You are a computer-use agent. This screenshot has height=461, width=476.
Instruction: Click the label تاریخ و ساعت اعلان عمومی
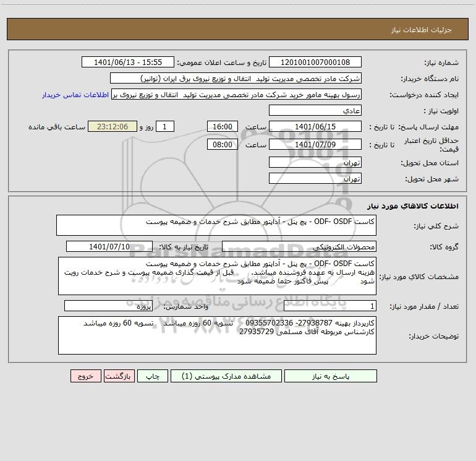[x=221, y=62]
